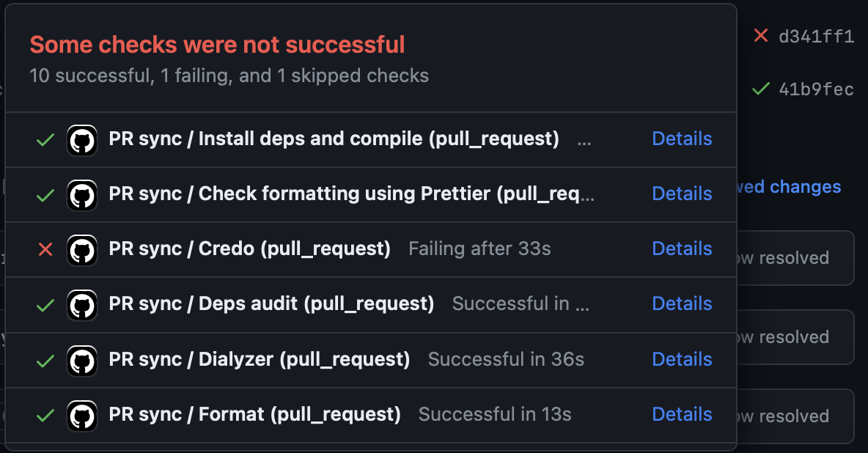Open Details for Check formatting using Prettier
The height and width of the screenshot is (453, 868).
pos(682,194)
